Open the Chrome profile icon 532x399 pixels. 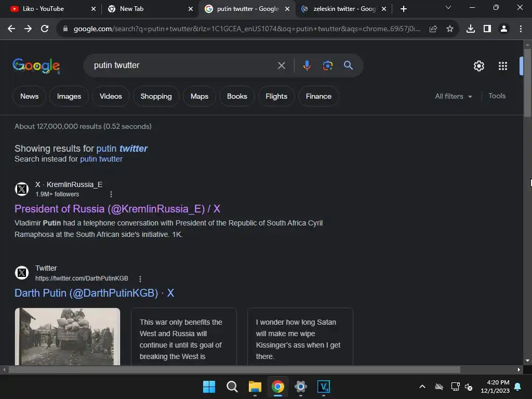[504, 29]
